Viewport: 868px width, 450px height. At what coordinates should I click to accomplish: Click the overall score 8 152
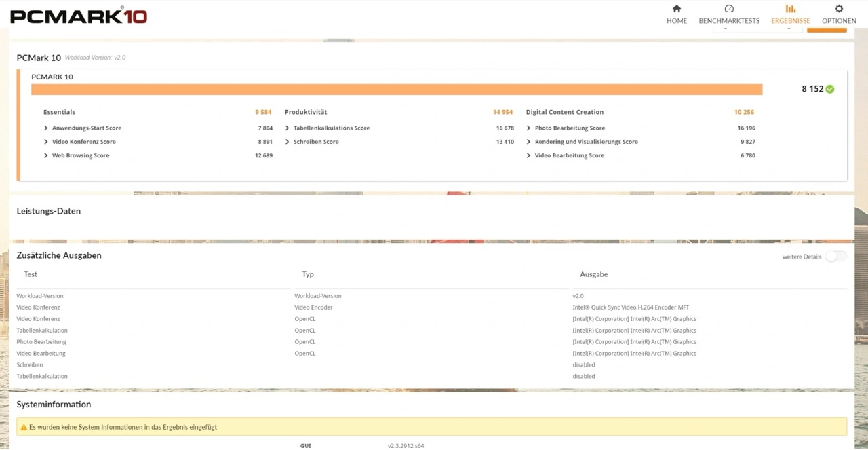click(x=812, y=89)
